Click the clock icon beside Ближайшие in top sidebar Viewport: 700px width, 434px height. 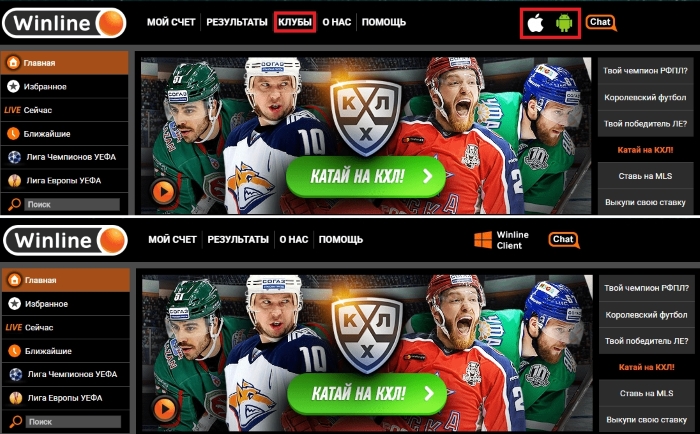(x=13, y=134)
